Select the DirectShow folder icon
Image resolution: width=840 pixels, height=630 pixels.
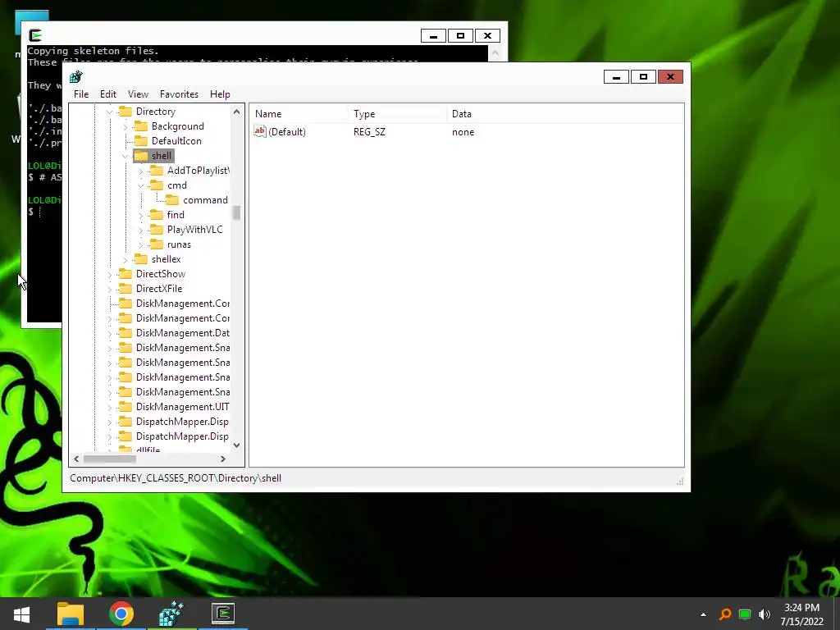[125, 274]
